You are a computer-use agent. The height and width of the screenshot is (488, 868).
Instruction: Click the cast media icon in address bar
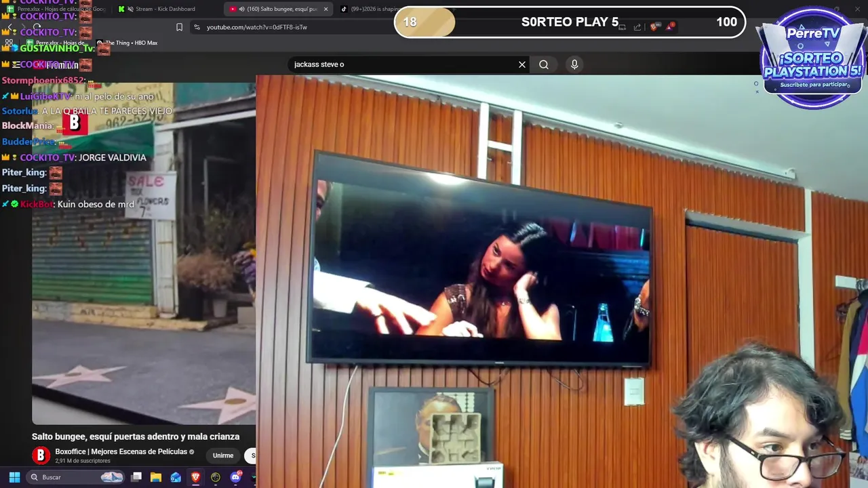tap(622, 27)
